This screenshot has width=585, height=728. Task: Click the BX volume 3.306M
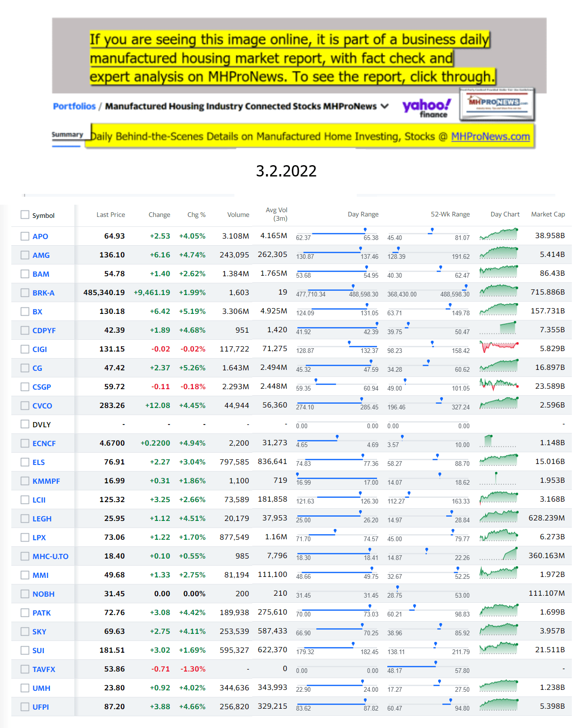pyautogui.click(x=236, y=312)
